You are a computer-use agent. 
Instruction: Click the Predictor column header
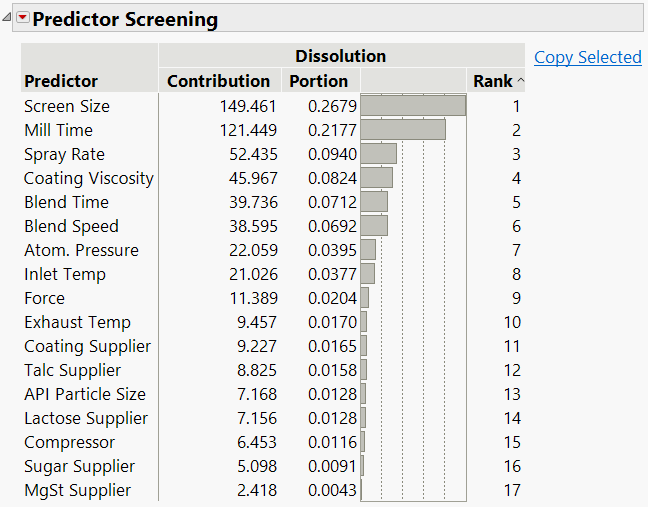point(61,81)
